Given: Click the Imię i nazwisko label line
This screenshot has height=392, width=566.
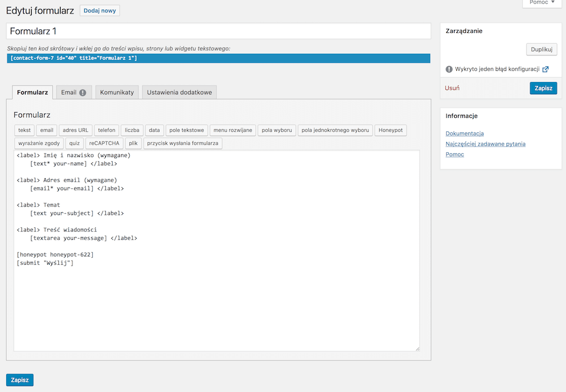Looking at the screenshot, I should [x=74, y=155].
